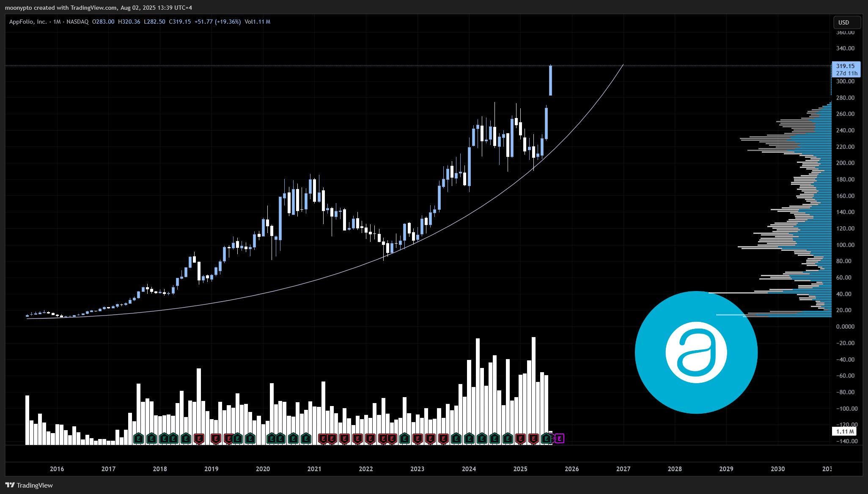Click the Vol 1.11 M header value
The image size is (868, 494).
tap(257, 22)
